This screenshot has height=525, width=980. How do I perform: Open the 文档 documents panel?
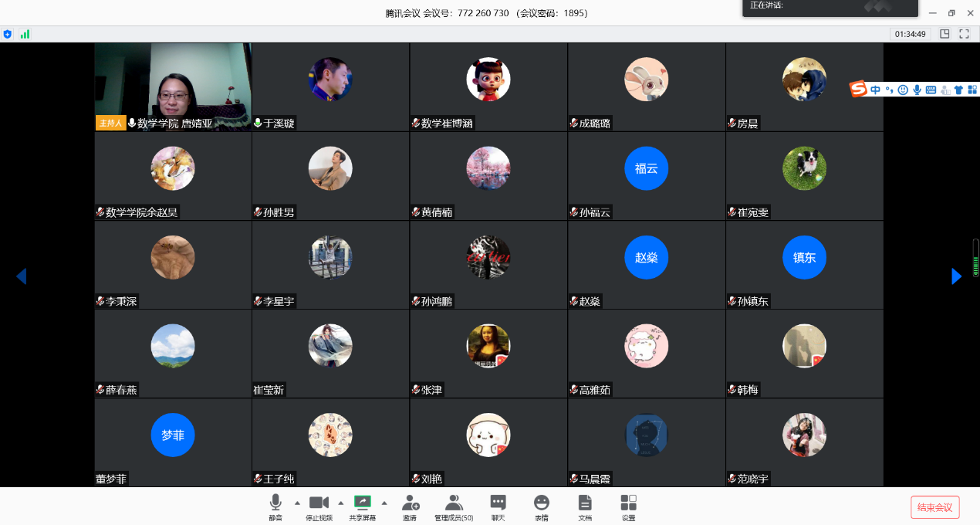tap(585, 506)
